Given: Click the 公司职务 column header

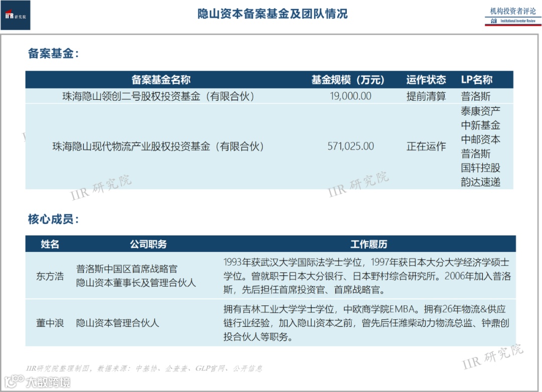Looking at the screenshot, I should coord(148,244).
